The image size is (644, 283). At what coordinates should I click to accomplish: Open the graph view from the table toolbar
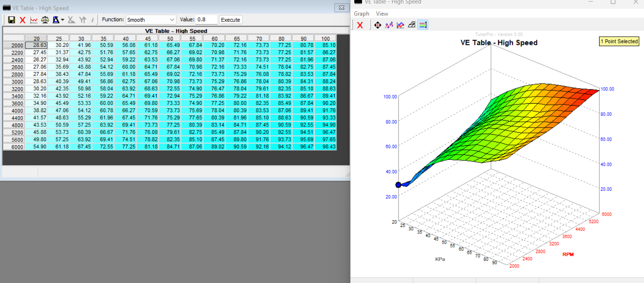(34, 20)
